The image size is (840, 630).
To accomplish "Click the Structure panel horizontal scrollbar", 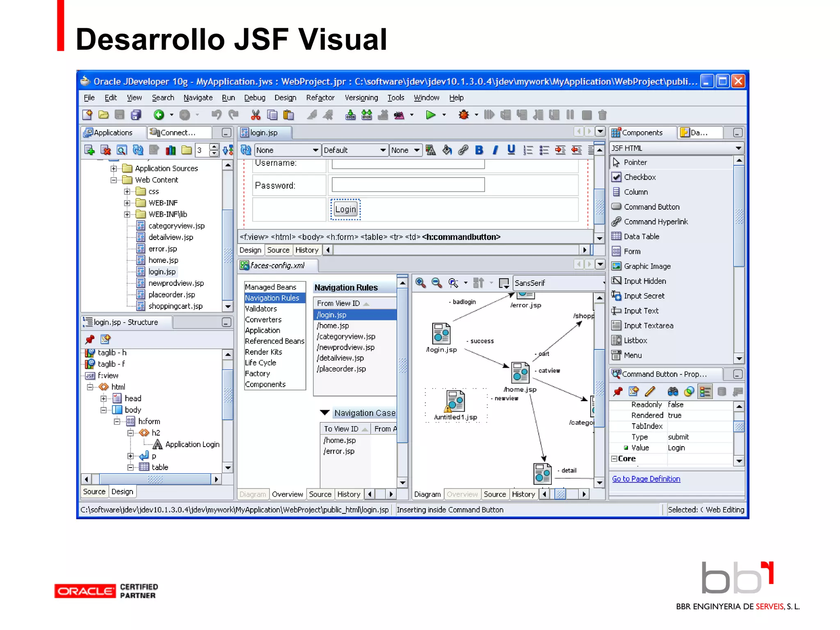I will point(151,479).
